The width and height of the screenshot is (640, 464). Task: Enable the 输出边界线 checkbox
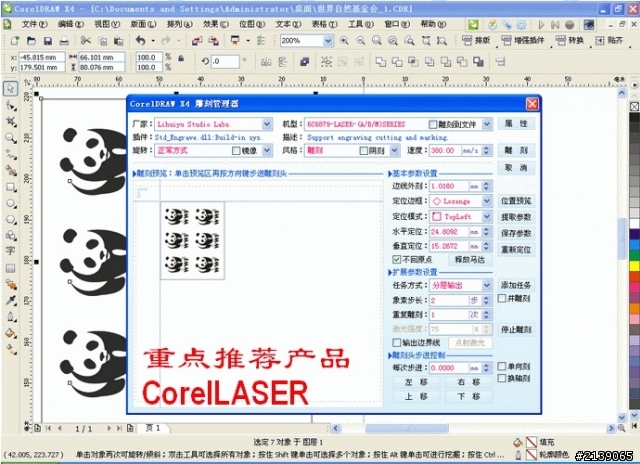click(x=397, y=342)
